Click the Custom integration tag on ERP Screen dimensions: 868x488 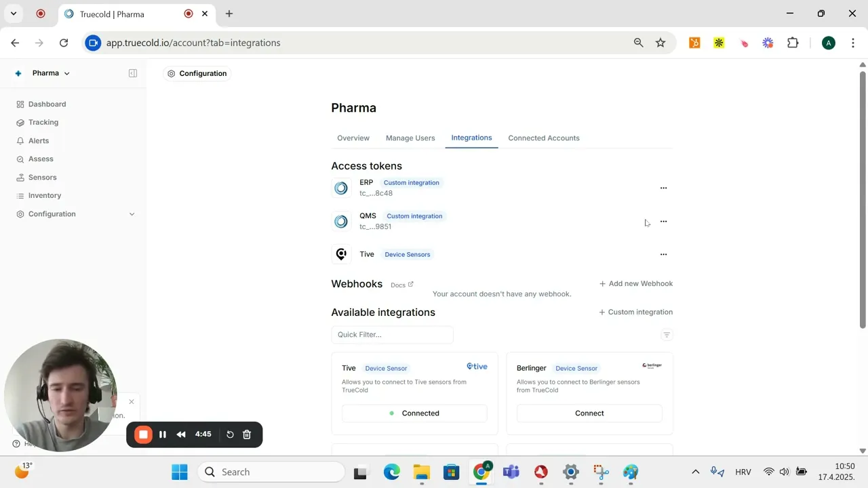tap(411, 183)
